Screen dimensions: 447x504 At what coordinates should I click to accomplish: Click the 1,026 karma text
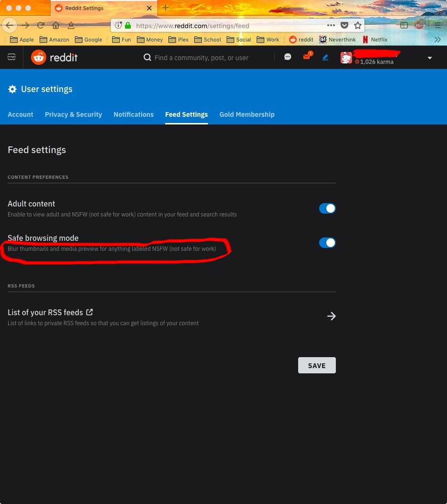[376, 62]
